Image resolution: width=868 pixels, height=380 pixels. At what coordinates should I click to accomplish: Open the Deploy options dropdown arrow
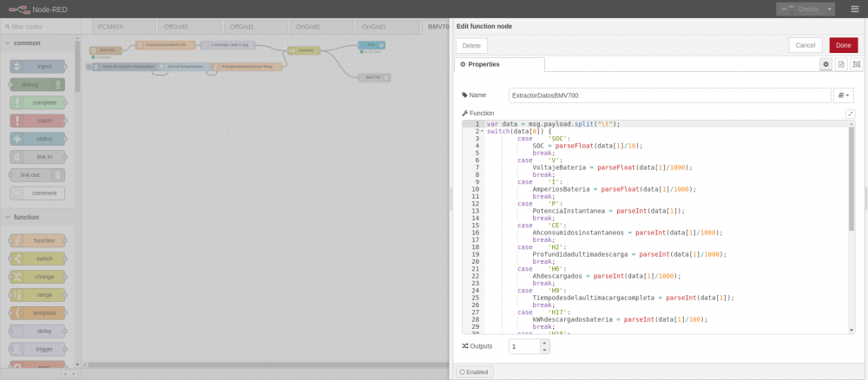[829, 9]
